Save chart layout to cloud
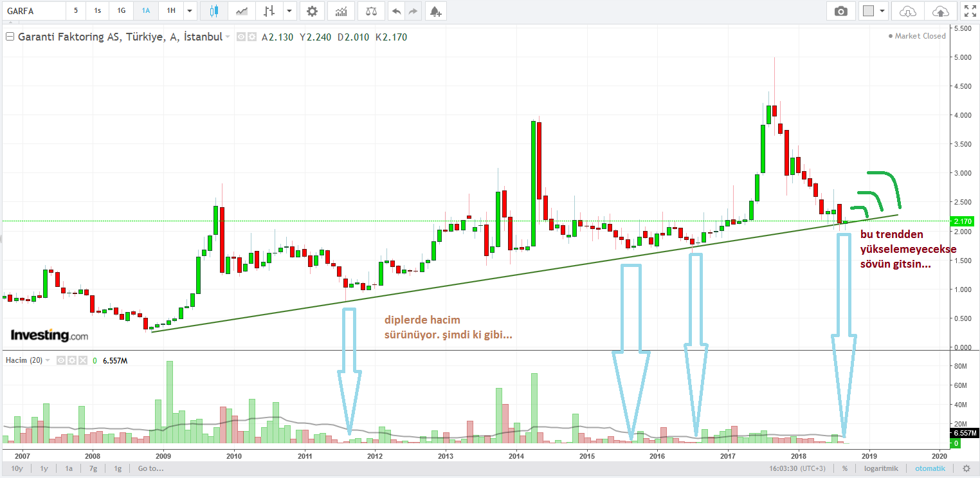The height and width of the screenshot is (478, 980). click(939, 11)
